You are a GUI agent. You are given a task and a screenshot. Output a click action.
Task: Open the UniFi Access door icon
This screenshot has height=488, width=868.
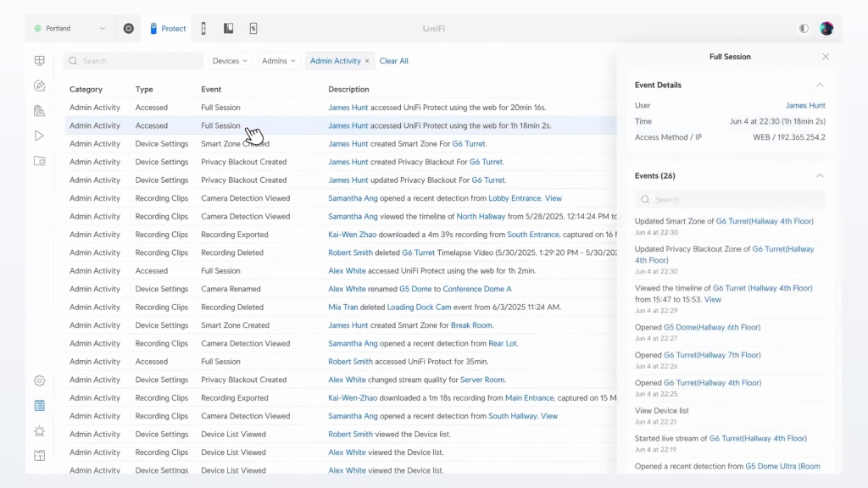pyautogui.click(x=203, y=28)
